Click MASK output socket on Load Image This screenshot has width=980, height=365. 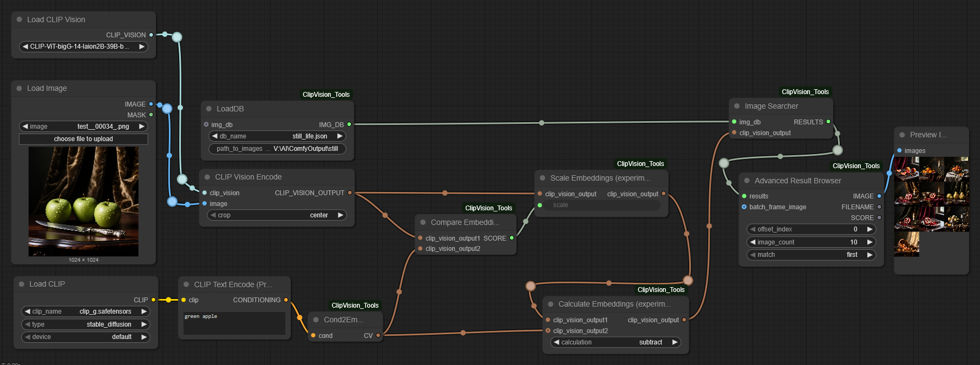(x=151, y=115)
